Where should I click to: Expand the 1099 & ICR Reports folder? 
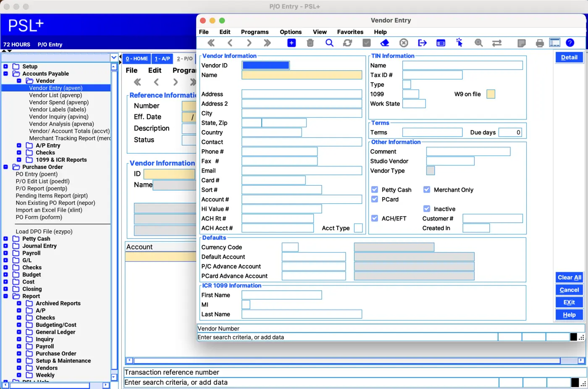(x=19, y=160)
